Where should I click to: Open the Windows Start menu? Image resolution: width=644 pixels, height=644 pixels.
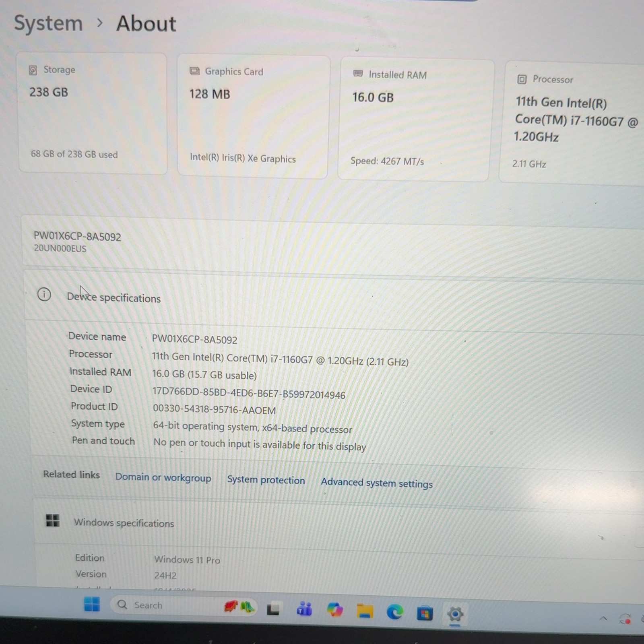(92, 604)
